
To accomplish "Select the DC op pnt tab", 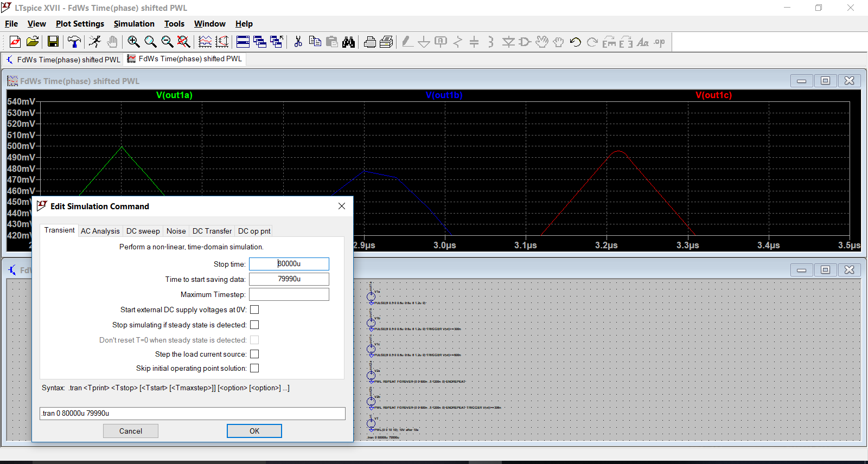I will point(254,231).
